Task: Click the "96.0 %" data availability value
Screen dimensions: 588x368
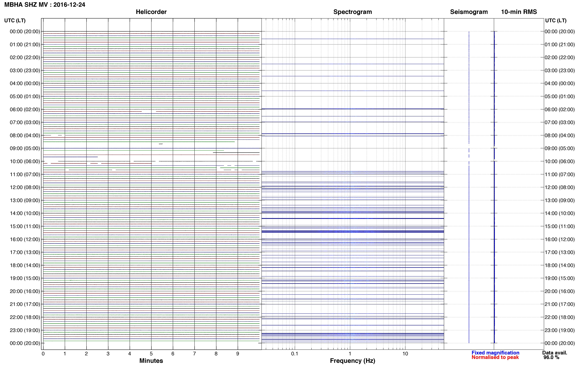Action: (x=551, y=357)
